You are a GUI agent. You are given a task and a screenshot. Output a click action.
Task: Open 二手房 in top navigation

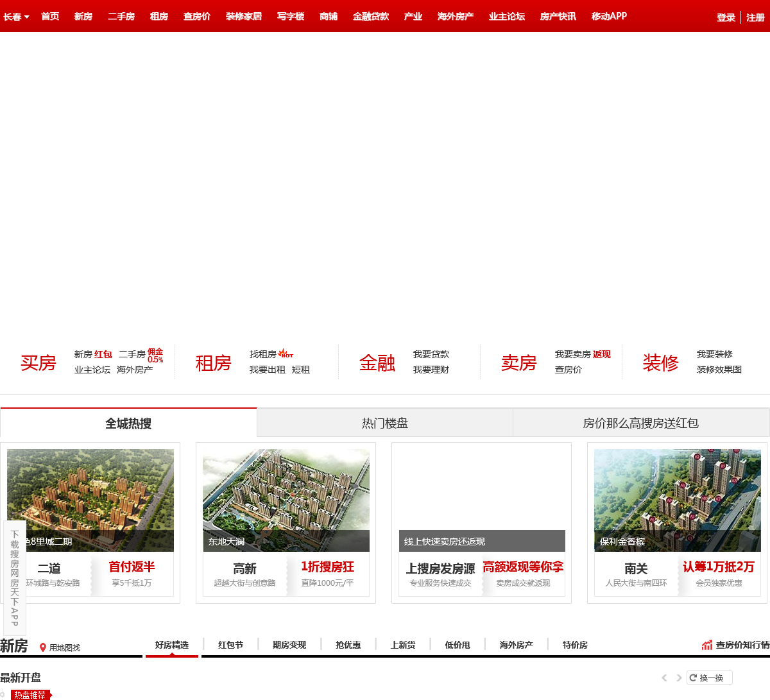pos(121,17)
